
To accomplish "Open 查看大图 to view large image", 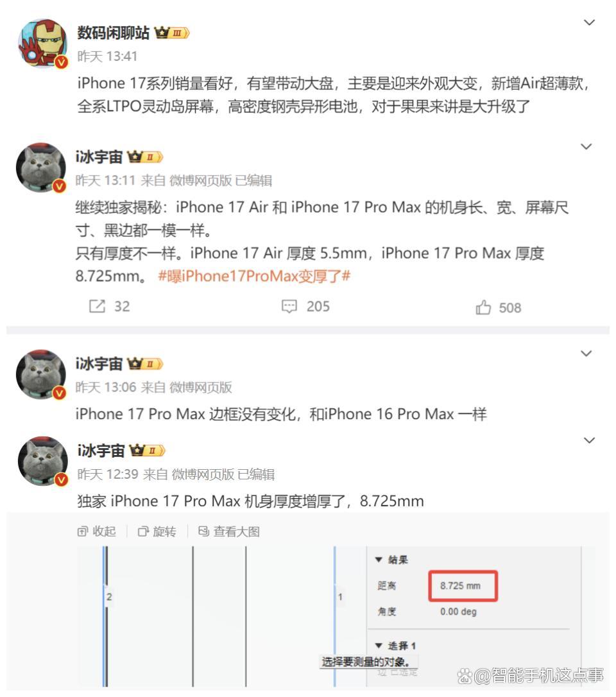I will [229, 531].
